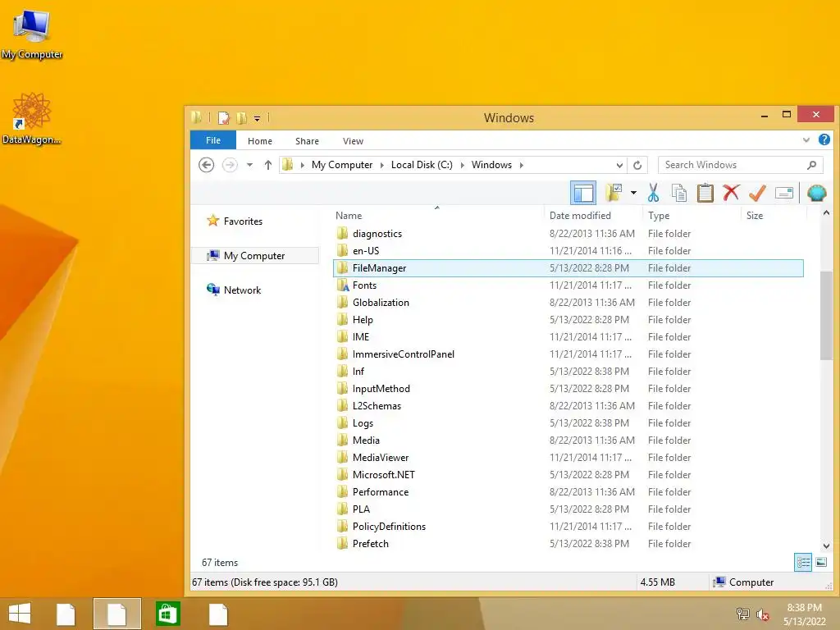Click the network tray icon

(x=742, y=614)
